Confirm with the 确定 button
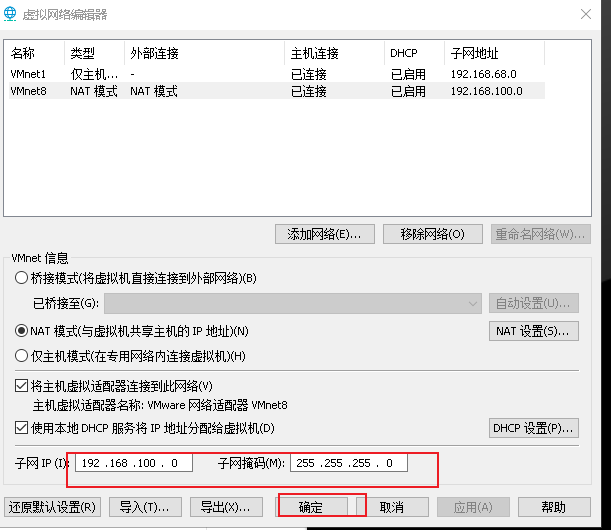 pyautogui.click(x=312, y=507)
